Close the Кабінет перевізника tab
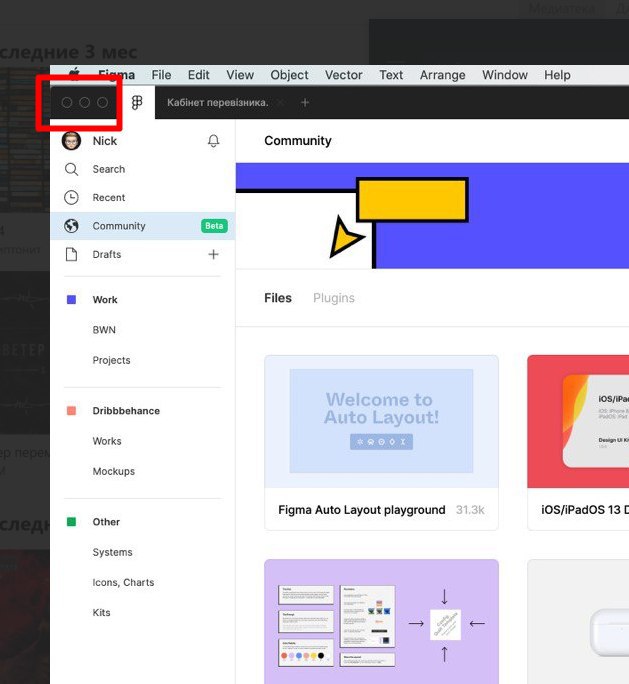 (x=280, y=103)
